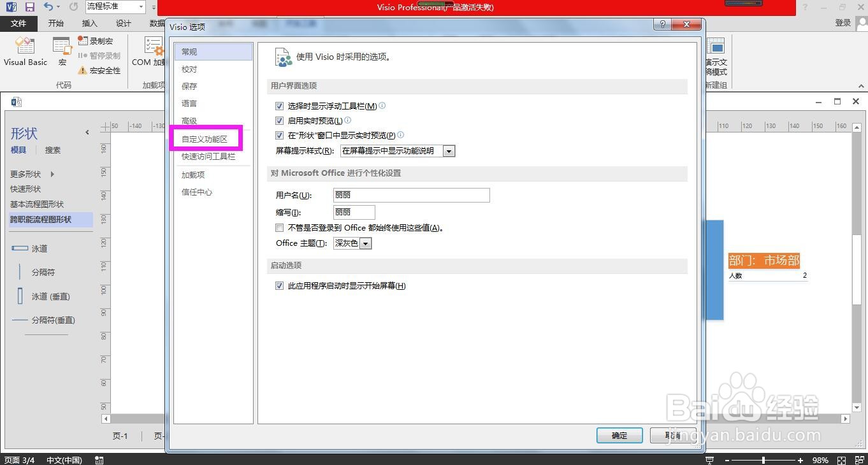Start 录制宏 macro recording
Screen dimensions: 868x465
[x=95, y=41]
